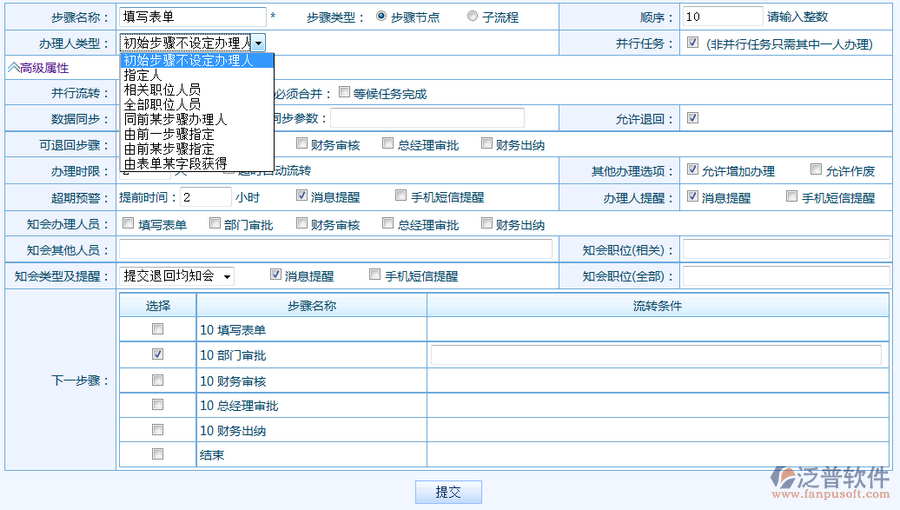Viewport: 900px width, 510px height.
Task: Enable 手机短信提醒 for 办理人提醒
Action: pyautogui.click(x=792, y=197)
